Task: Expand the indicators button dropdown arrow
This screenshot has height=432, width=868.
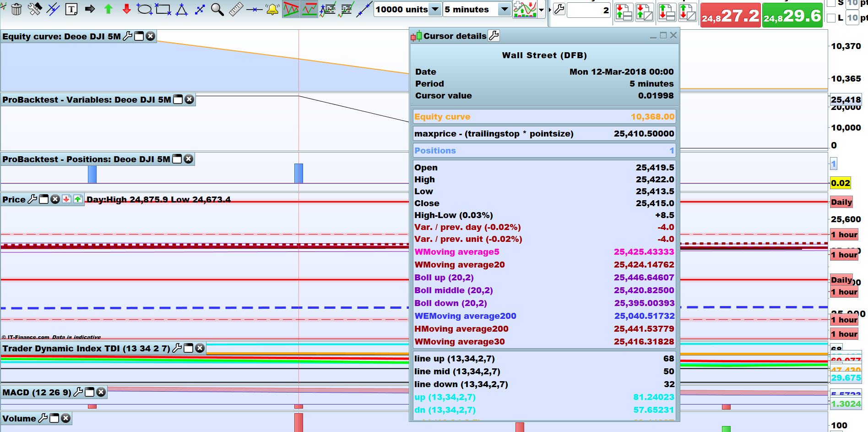Action: click(542, 10)
